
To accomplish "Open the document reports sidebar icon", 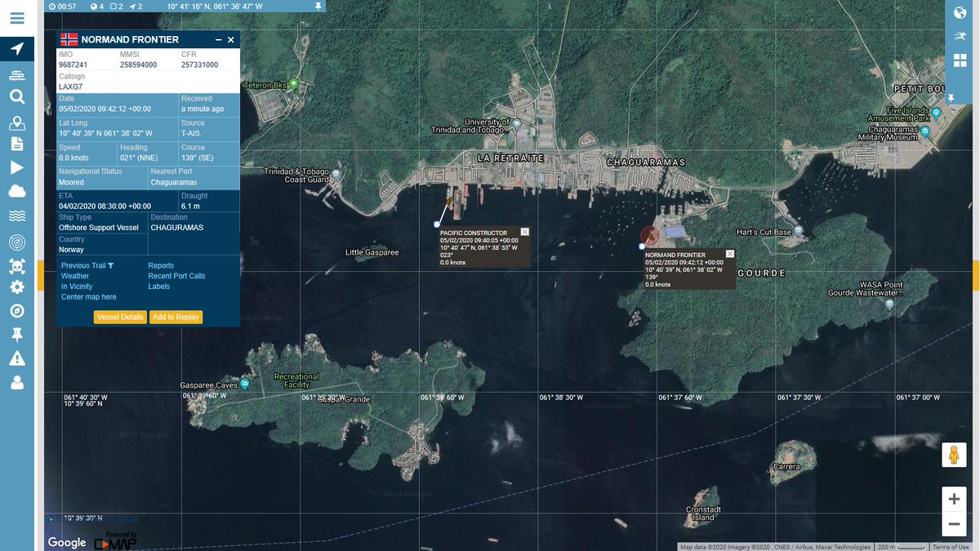I will tap(17, 144).
